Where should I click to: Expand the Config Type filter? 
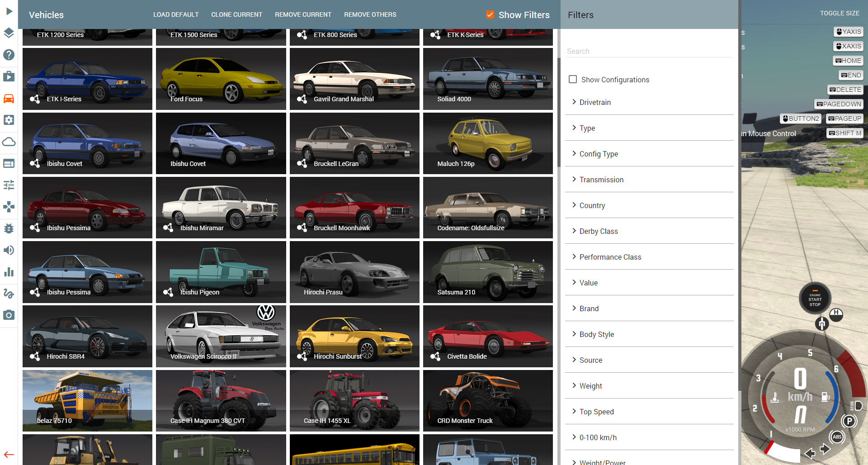(x=649, y=154)
